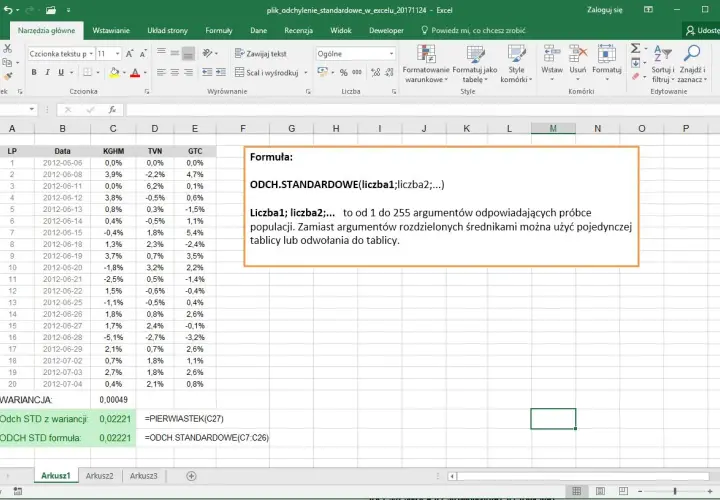Click the Clear eraser icon

636,76
